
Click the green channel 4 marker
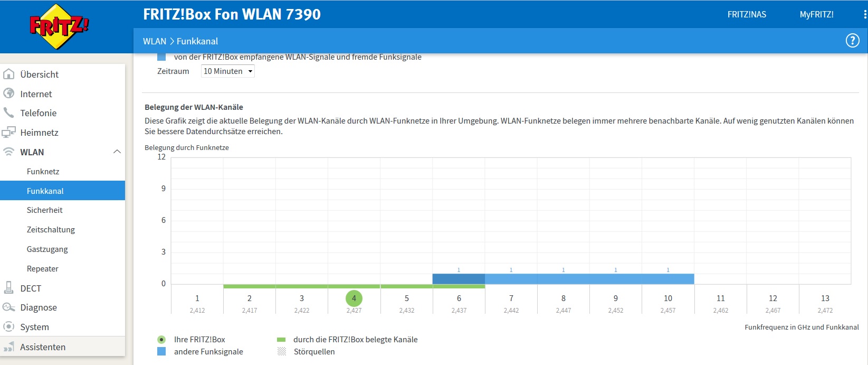click(x=354, y=298)
